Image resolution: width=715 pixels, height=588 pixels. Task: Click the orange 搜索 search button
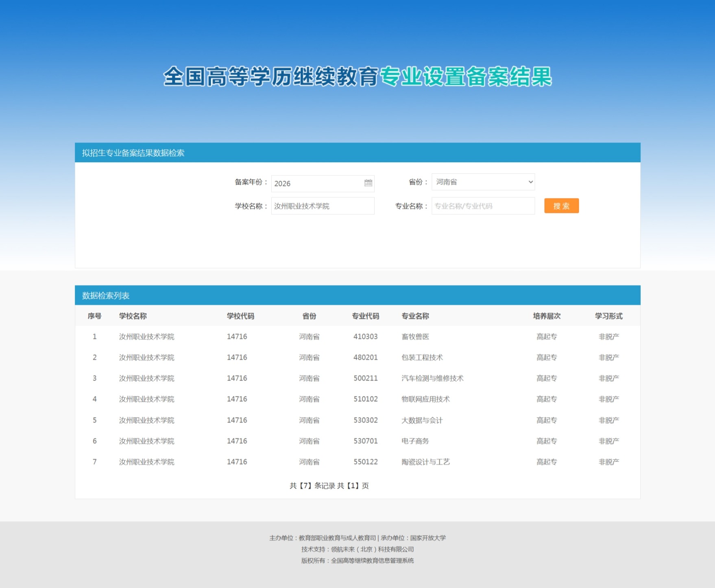[561, 206]
